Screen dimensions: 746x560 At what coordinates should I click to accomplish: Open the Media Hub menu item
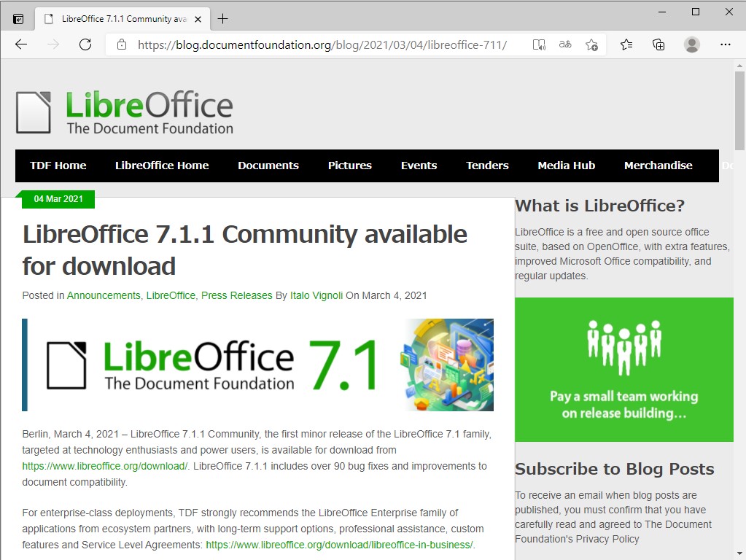(566, 166)
